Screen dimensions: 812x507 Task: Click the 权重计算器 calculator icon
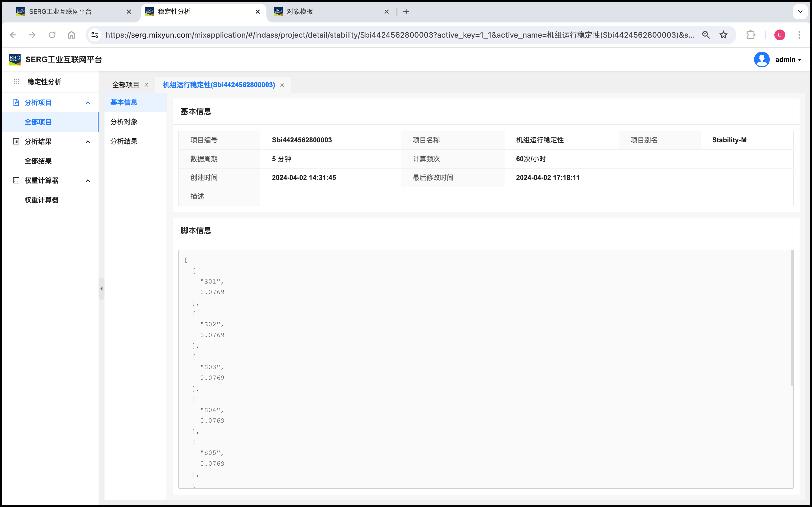point(16,180)
